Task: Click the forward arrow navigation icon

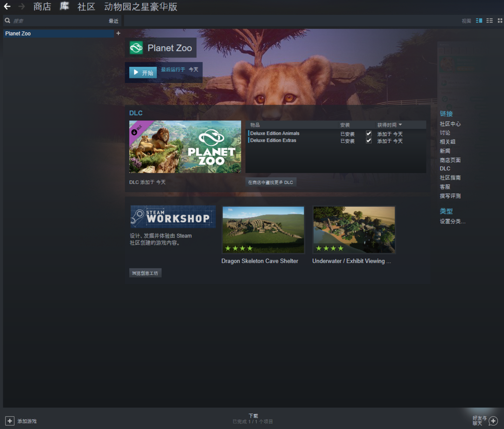Action: pyautogui.click(x=21, y=7)
